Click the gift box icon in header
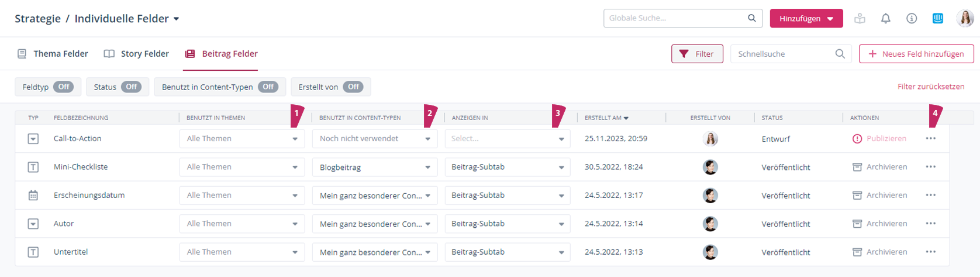The height and width of the screenshot is (277, 980). point(860,19)
